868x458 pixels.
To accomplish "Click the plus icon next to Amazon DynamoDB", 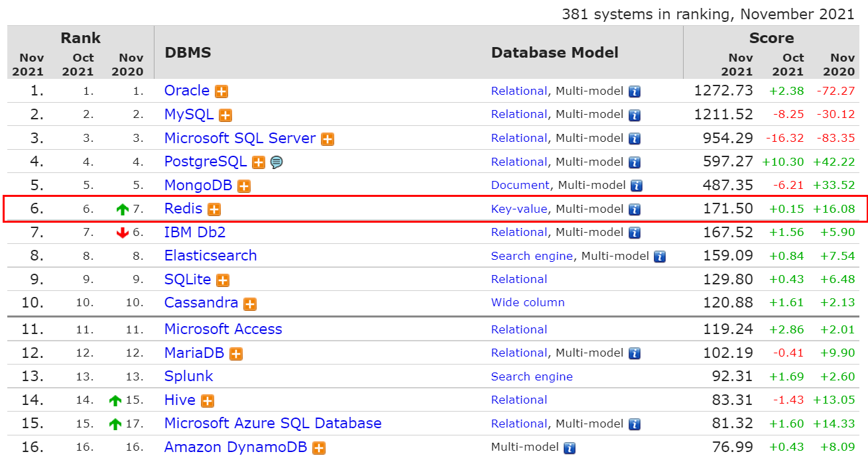I will pos(319,448).
